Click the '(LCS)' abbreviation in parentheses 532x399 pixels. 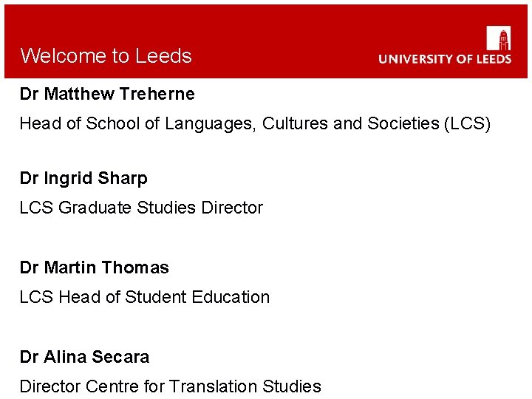pos(466,124)
